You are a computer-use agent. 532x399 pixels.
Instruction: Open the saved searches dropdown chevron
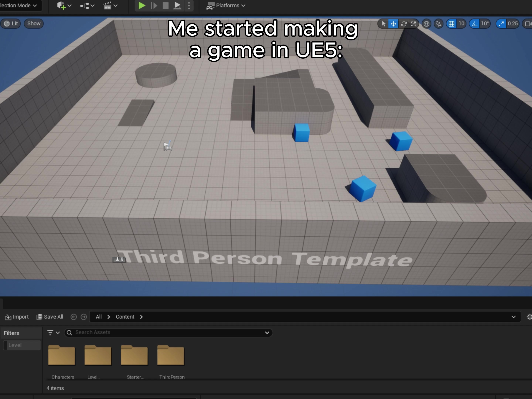[267, 333]
